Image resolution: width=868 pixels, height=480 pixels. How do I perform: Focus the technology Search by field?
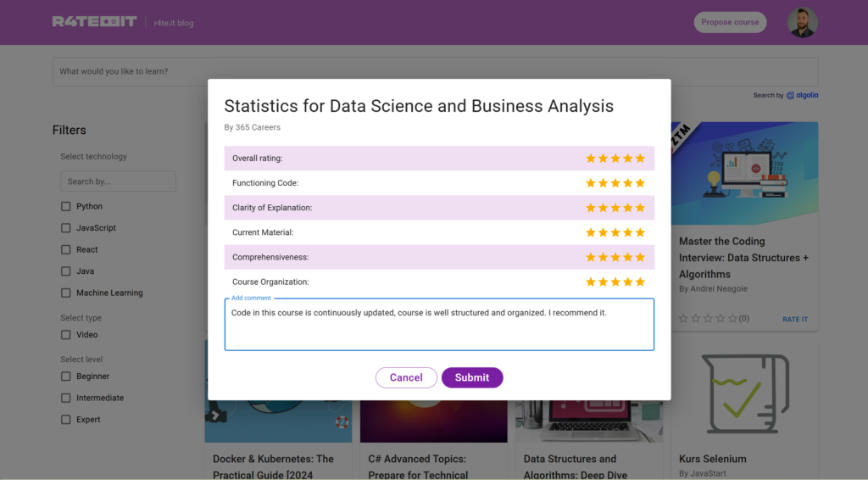tap(118, 181)
